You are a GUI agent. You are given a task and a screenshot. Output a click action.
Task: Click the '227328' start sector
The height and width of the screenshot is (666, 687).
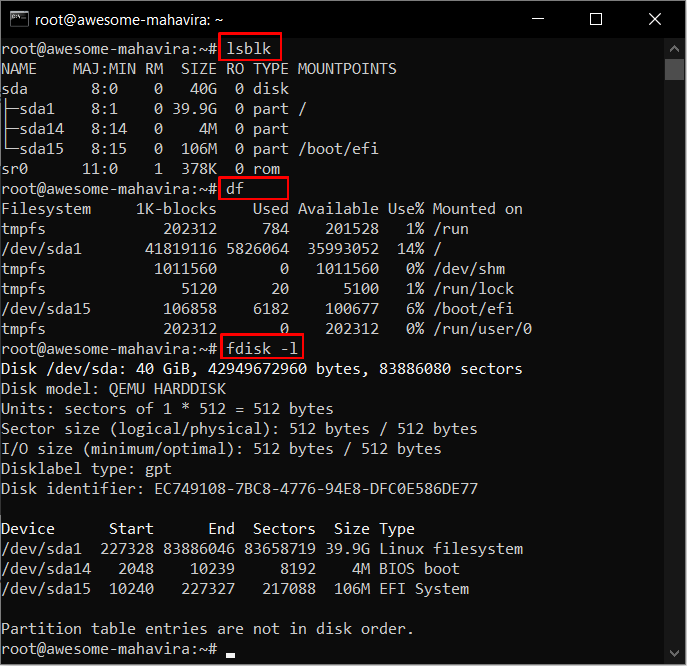coord(127,549)
